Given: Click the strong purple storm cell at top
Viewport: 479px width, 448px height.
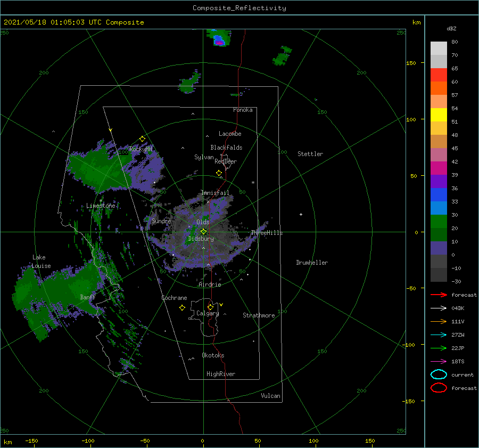Looking at the screenshot, I should tap(219, 41).
